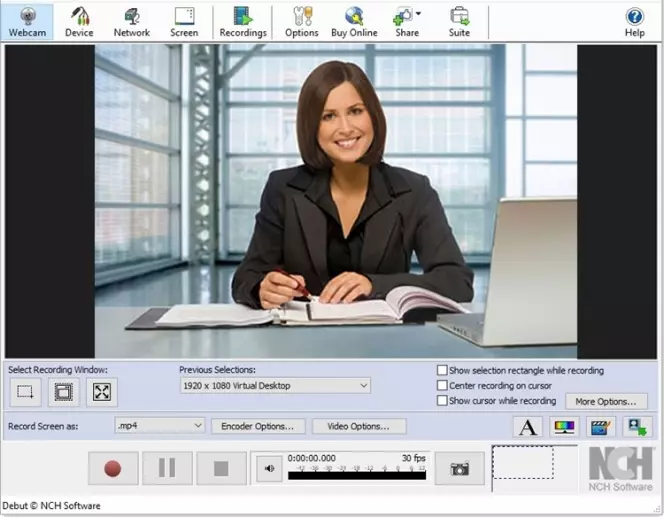Viewport: 664px width, 518px height.
Task: Select the Webcam source
Action: pyautogui.click(x=27, y=22)
